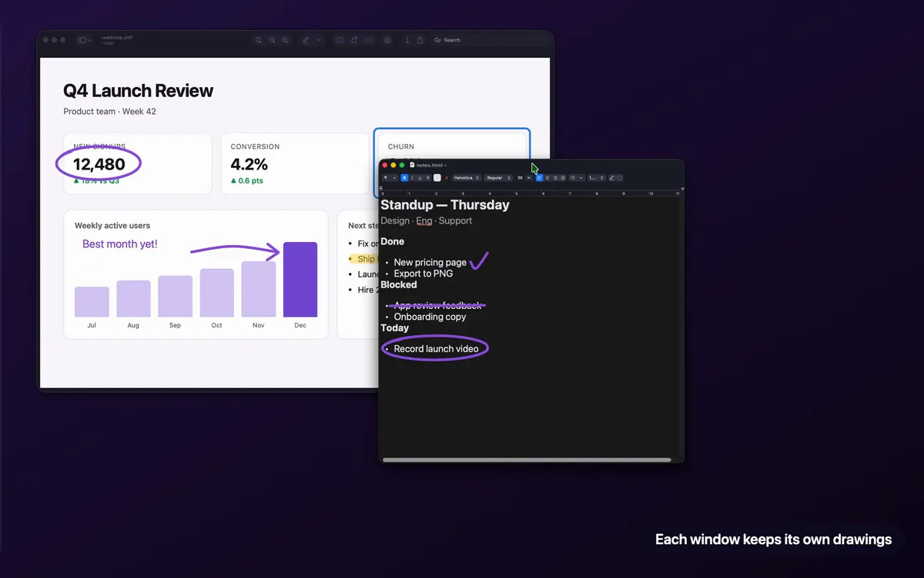This screenshot has height=578, width=924.
Task: Open the list bullets dropdown in notes
Action: point(576,178)
